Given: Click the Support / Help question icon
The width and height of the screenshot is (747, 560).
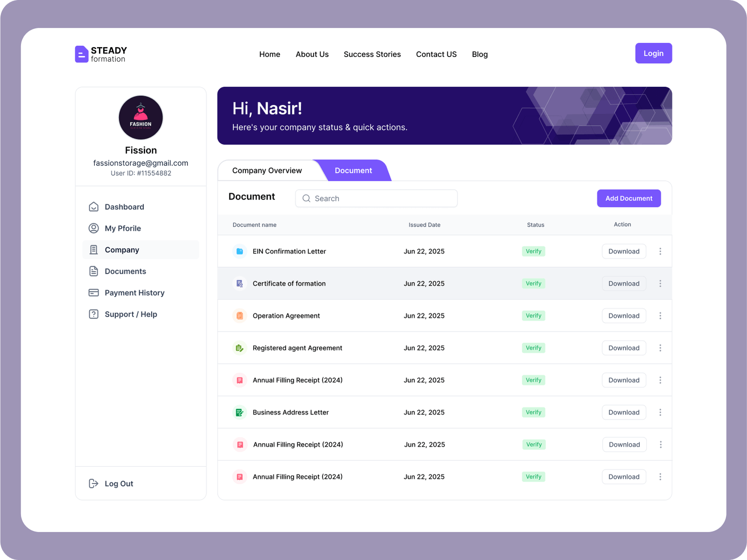Looking at the screenshot, I should pyautogui.click(x=93, y=314).
